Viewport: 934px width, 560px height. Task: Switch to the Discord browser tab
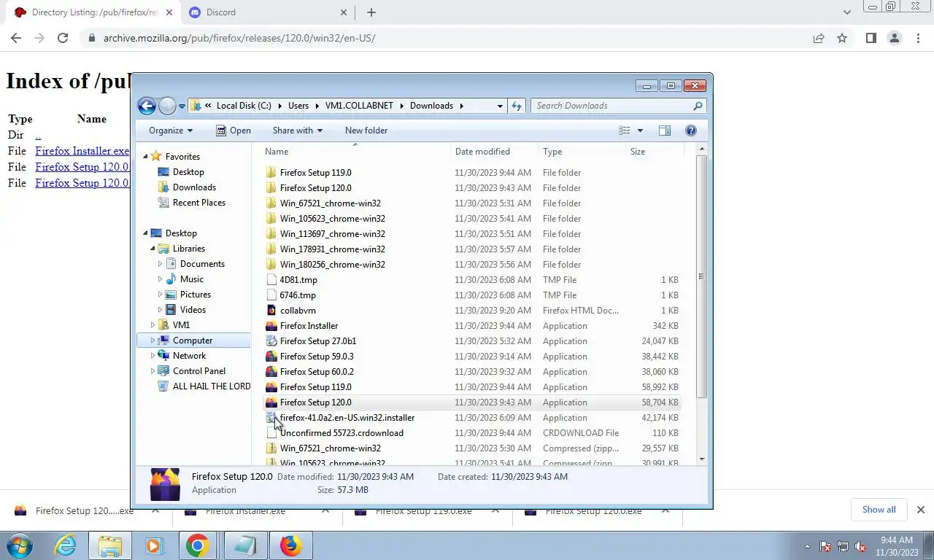268,12
